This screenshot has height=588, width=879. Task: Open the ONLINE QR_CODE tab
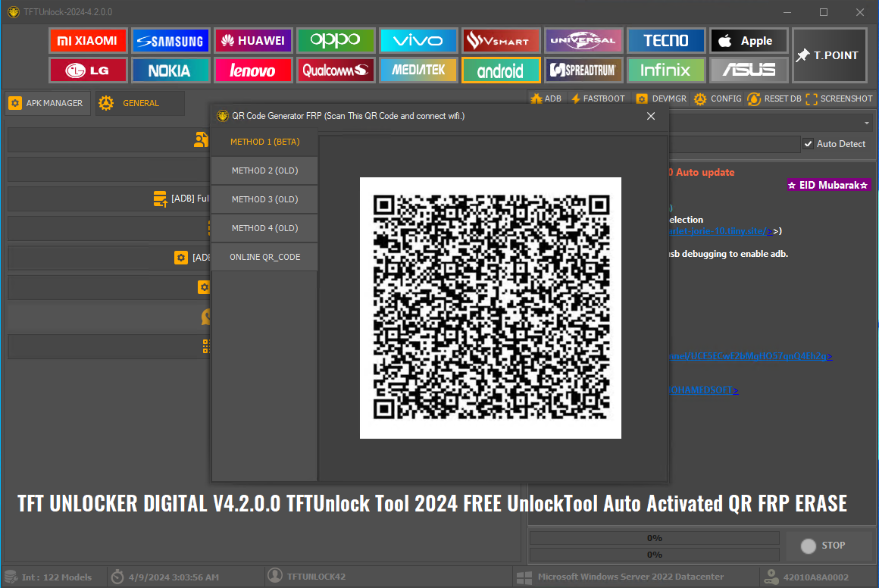click(264, 257)
